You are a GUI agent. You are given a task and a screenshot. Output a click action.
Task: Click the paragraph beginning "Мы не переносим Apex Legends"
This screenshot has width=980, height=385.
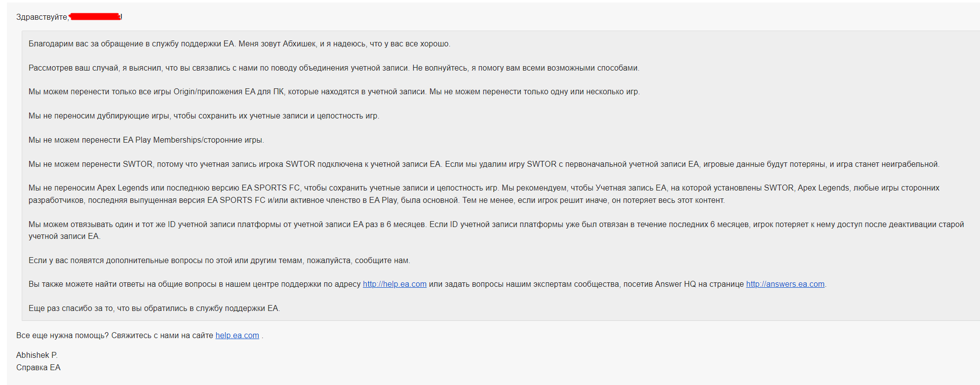[x=484, y=194]
